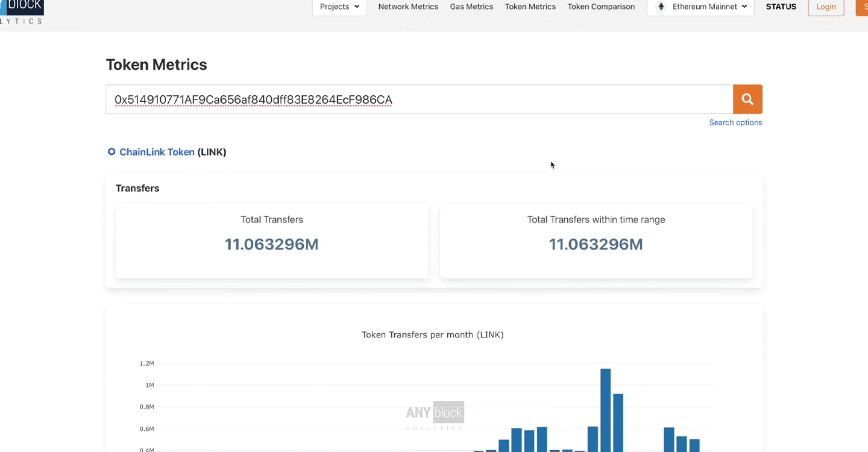Expand the Ethereum Mainnet network dropdown
The image size is (868, 452).
click(x=700, y=7)
